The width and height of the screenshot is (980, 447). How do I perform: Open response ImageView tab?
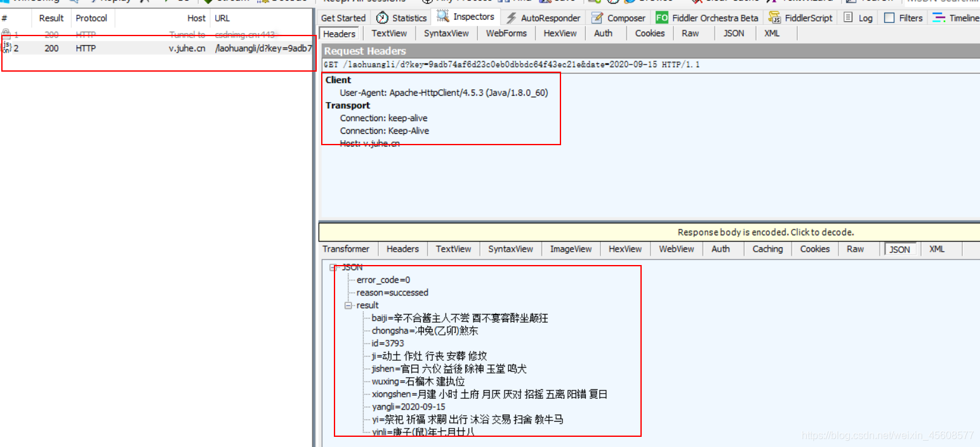(x=571, y=249)
